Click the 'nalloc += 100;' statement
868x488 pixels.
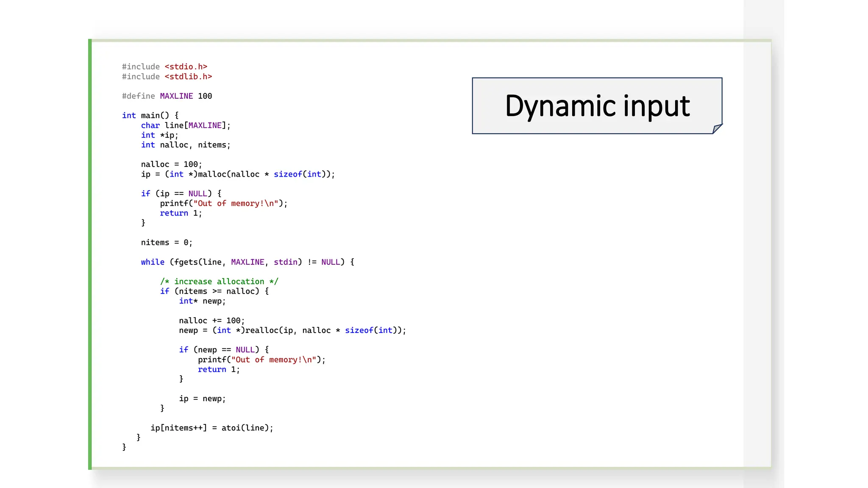pos(212,321)
